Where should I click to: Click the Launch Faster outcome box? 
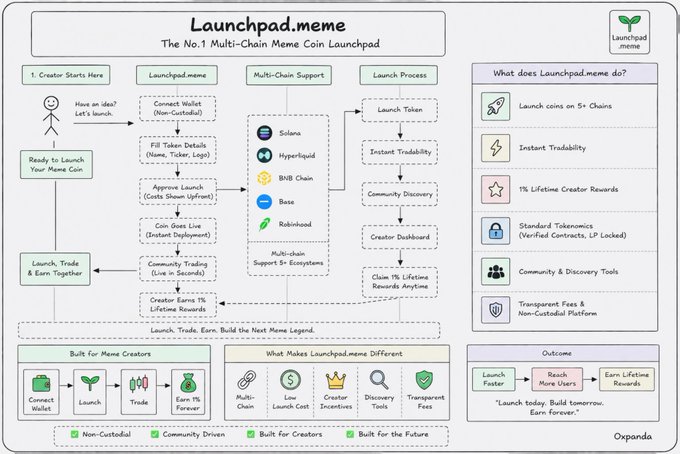pyautogui.click(x=494, y=379)
